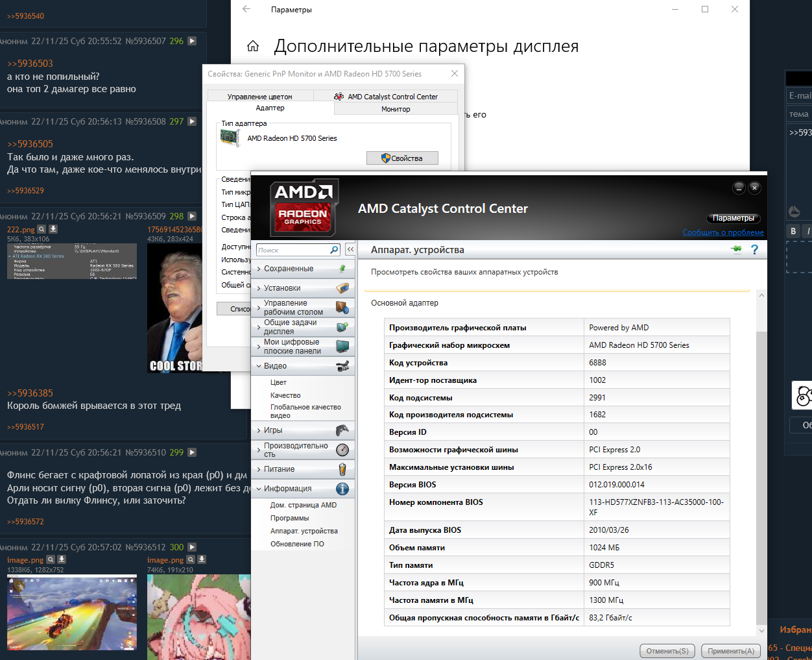Switch to the AMD Catalyst Control Center tab
The image size is (812, 660).
coord(387,97)
